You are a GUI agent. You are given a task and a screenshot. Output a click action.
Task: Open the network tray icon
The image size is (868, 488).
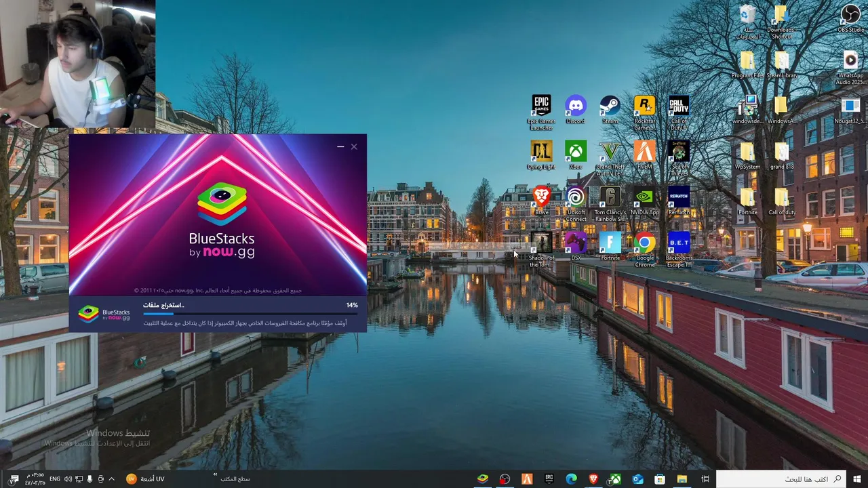(x=79, y=479)
